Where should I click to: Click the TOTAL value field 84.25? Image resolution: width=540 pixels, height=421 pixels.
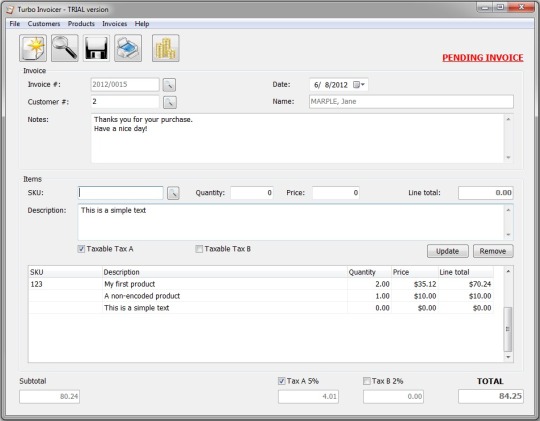click(491, 397)
